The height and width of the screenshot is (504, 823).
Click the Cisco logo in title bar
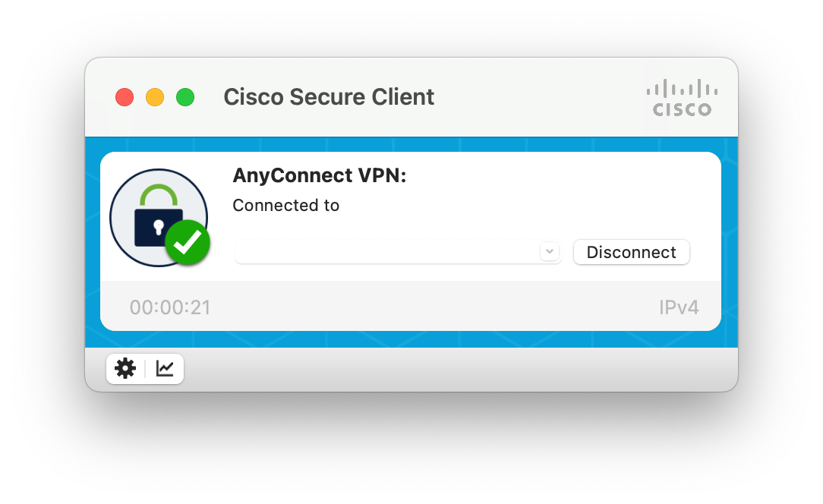pos(682,98)
